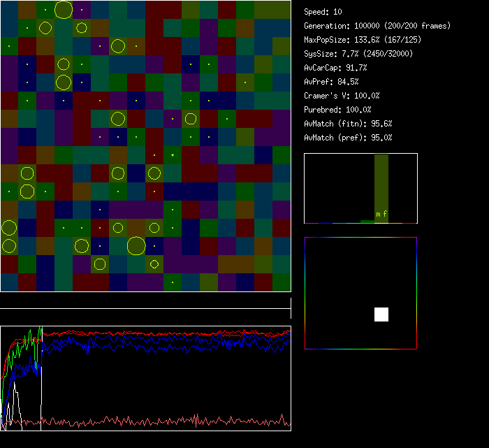Select the white square in the color-space box
489x448 pixels.
(x=381, y=315)
